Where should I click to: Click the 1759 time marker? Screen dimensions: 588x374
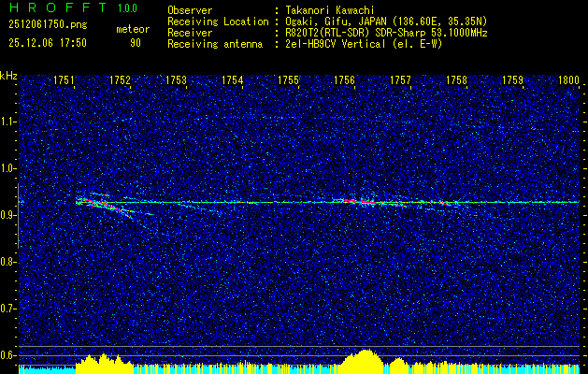(512, 79)
